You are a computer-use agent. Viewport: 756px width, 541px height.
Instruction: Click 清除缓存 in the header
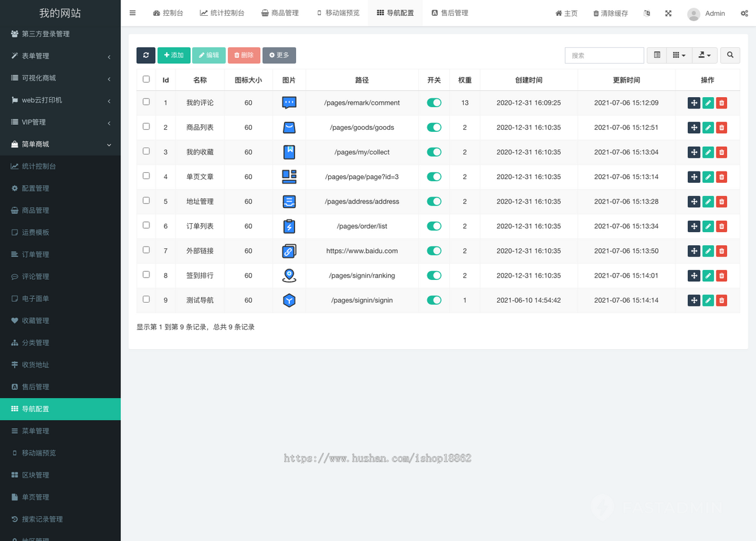click(x=610, y=13)
